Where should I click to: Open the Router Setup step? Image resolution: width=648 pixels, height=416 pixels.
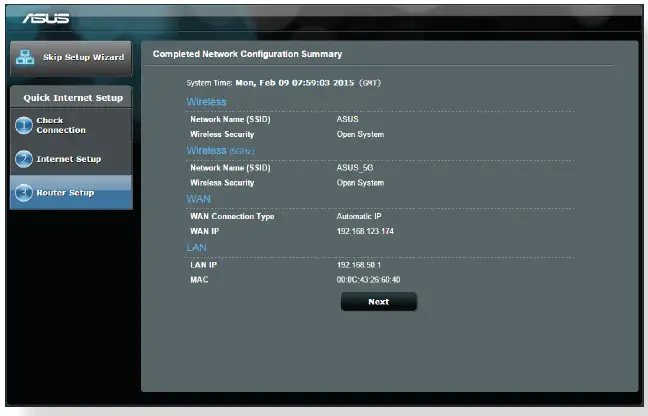(x=71, y=193)
